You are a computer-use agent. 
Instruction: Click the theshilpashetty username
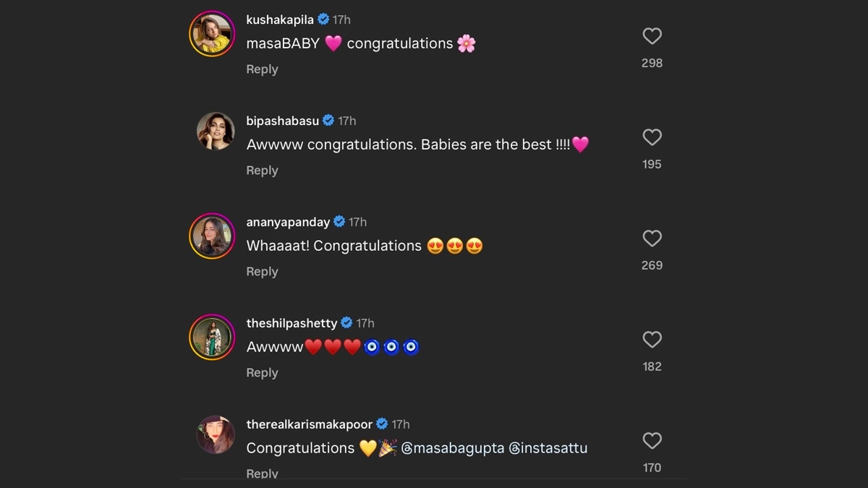292,324
